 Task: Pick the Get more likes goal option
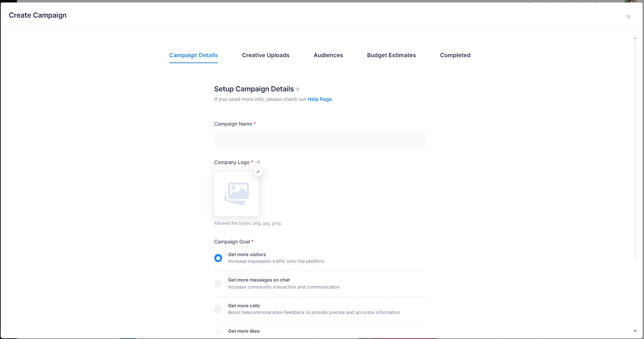[218, 332]
